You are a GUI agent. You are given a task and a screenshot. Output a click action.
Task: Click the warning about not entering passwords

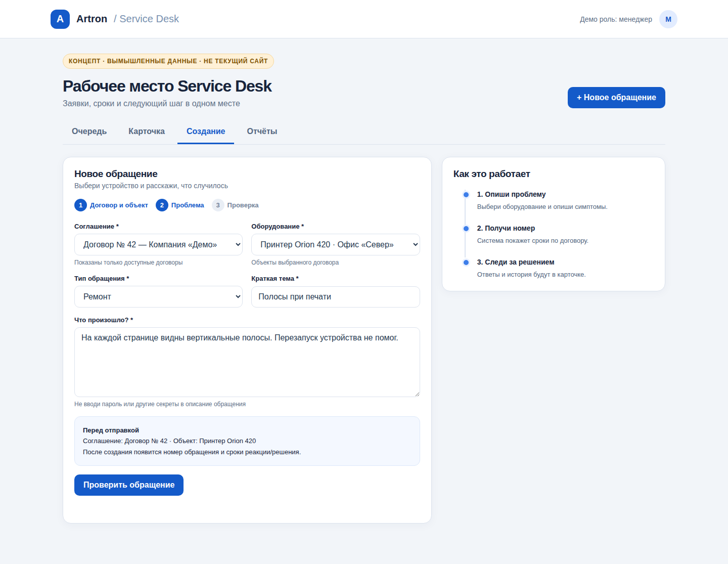pyautogui.click(x=160, y=404)
